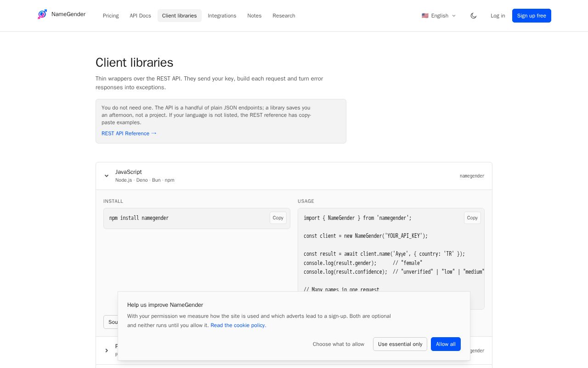Click the Log in link
Viewport: 588px width, 368px height.
pyautogui.click(x=498, y=16)
